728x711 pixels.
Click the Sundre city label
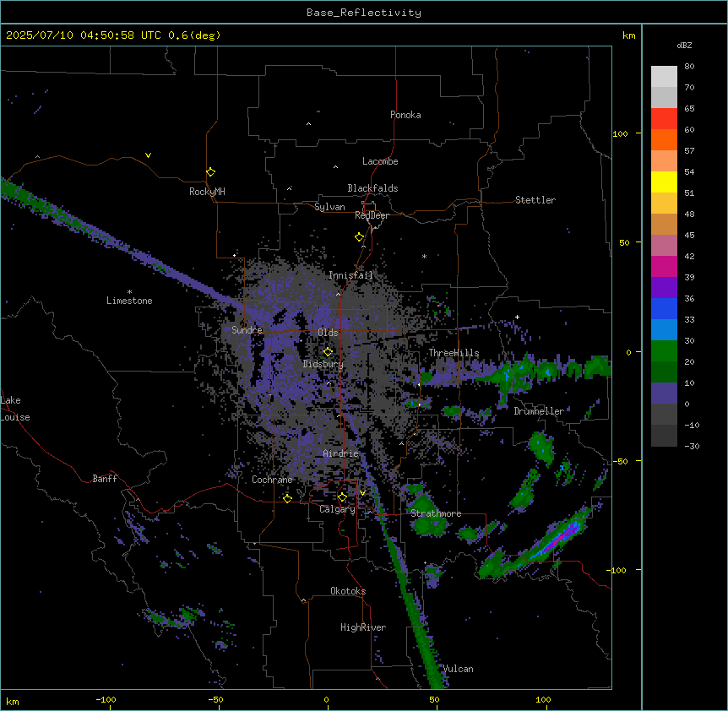pos(247,330)
